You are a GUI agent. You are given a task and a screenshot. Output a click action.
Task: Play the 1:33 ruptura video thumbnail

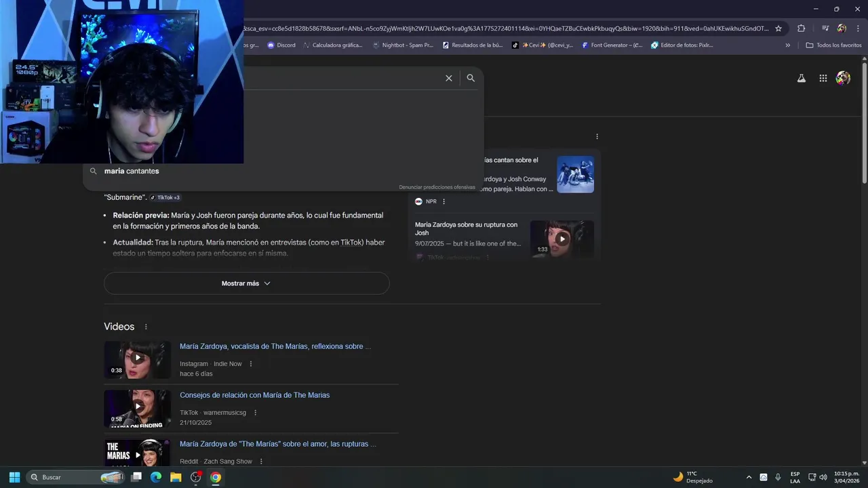click(562, 239)
